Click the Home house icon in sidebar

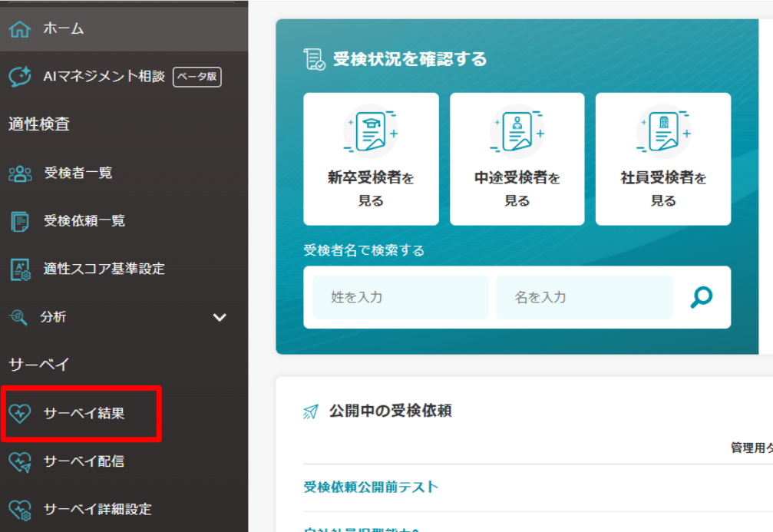[19, 29]
